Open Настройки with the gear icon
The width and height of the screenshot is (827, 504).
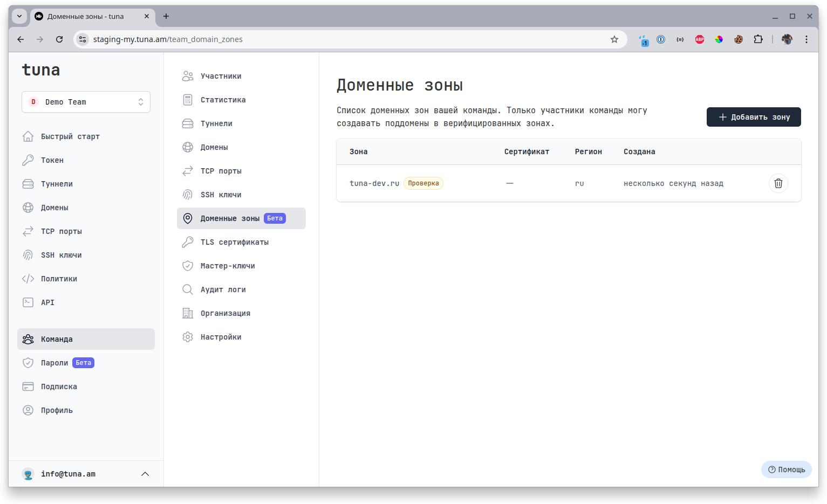188,336
